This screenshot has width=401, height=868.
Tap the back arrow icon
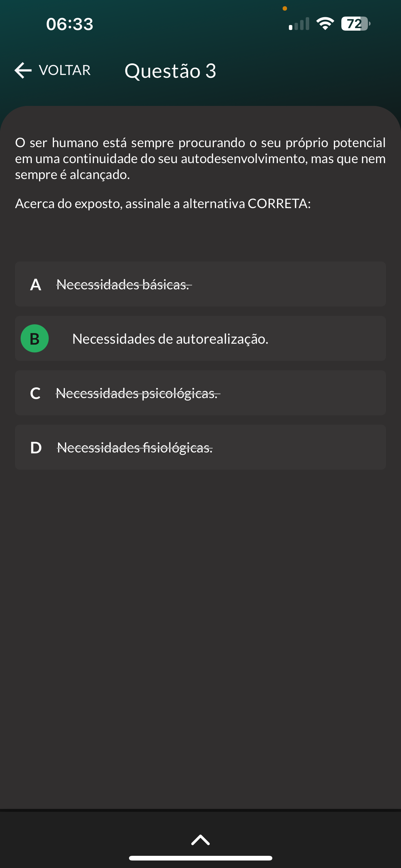point(23,70)
